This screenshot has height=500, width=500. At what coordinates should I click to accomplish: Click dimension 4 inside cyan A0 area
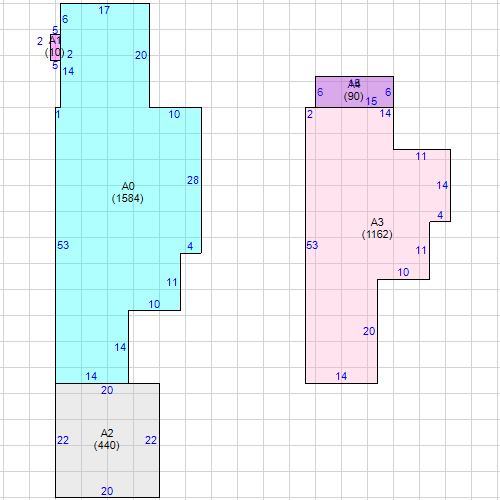(190, 246)
